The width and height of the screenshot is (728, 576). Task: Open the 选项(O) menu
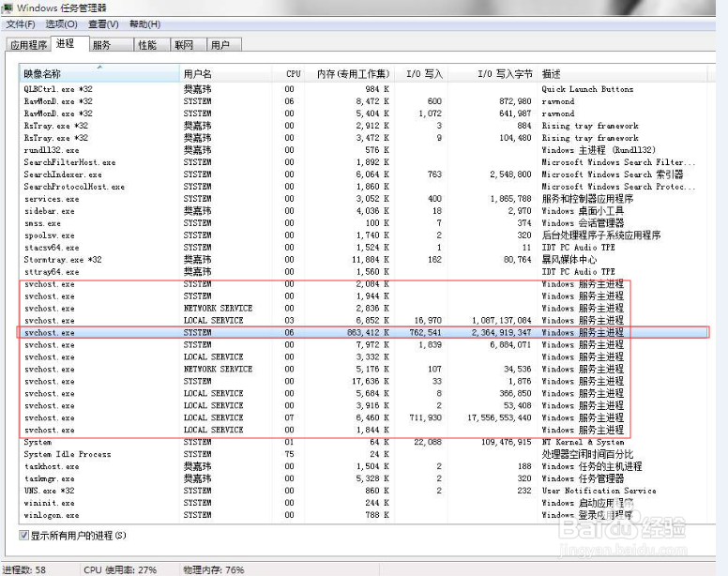click(x=61, y=24)
